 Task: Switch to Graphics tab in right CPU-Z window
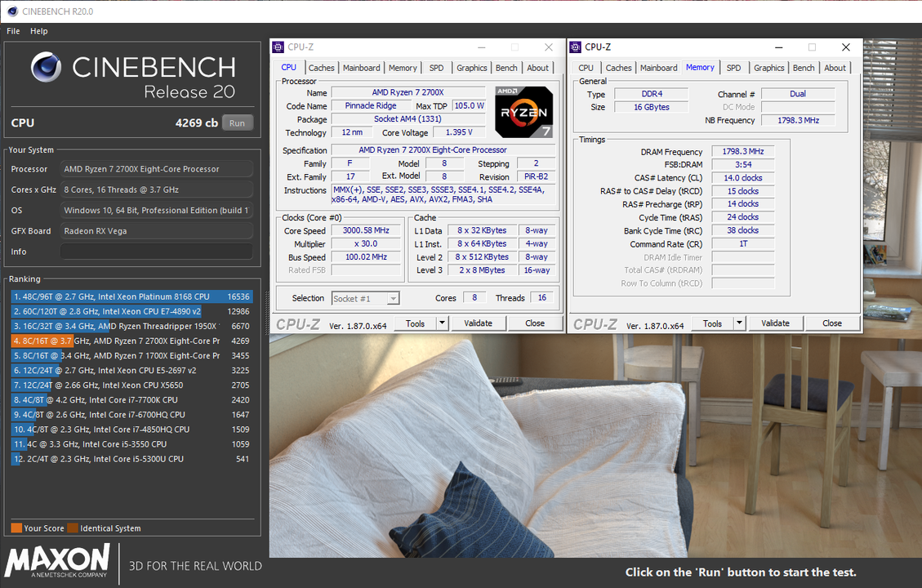[x=769, y=68]
